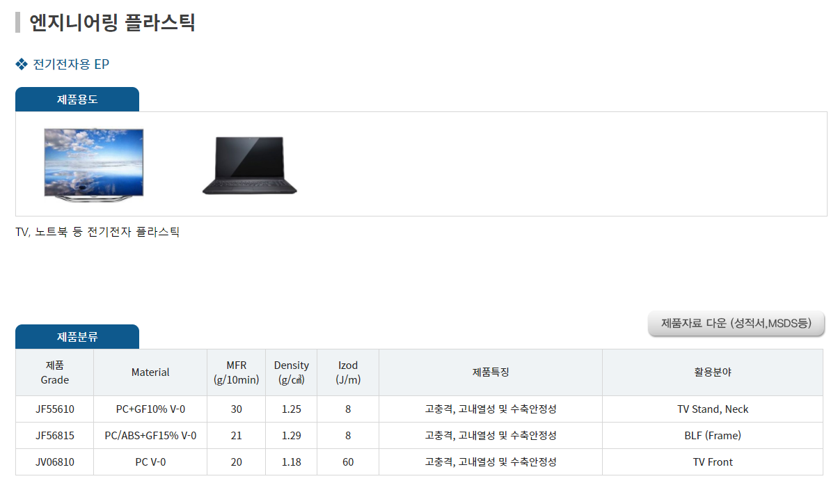Click the diamond icon beside 전기전자용 EP

21,65
